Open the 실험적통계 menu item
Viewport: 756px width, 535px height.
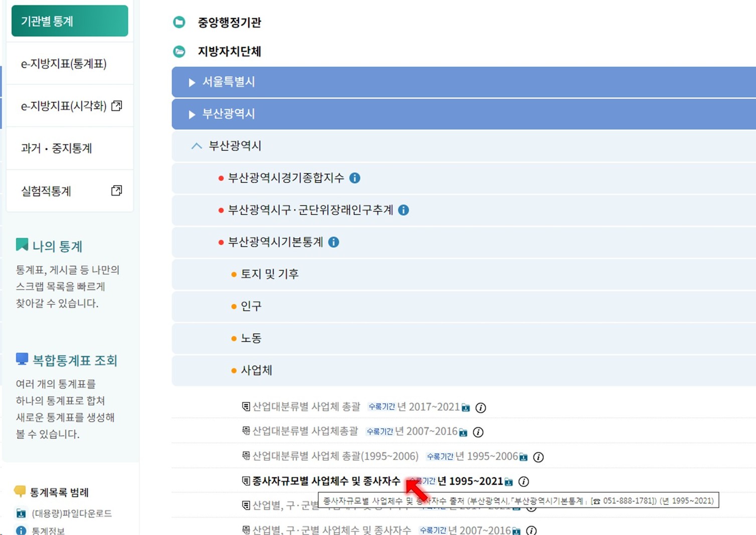tap(70, 191)
